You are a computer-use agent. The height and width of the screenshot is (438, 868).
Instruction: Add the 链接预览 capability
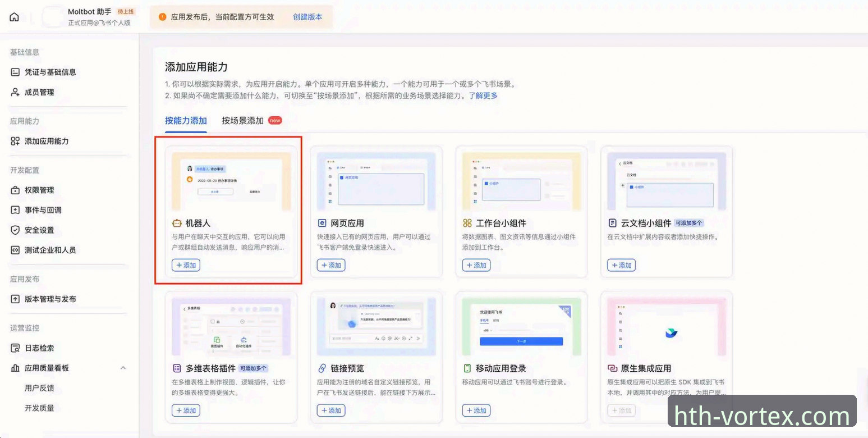click(x=331, y=410)
